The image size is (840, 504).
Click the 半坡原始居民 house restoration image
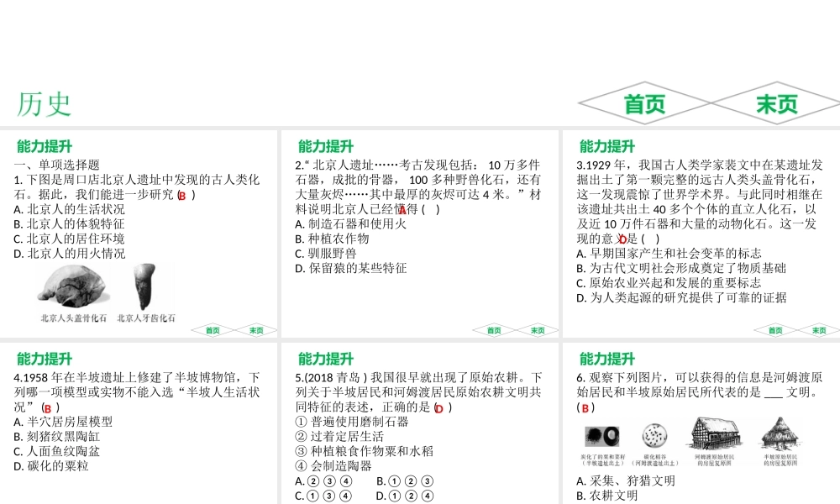coord(780,434)
